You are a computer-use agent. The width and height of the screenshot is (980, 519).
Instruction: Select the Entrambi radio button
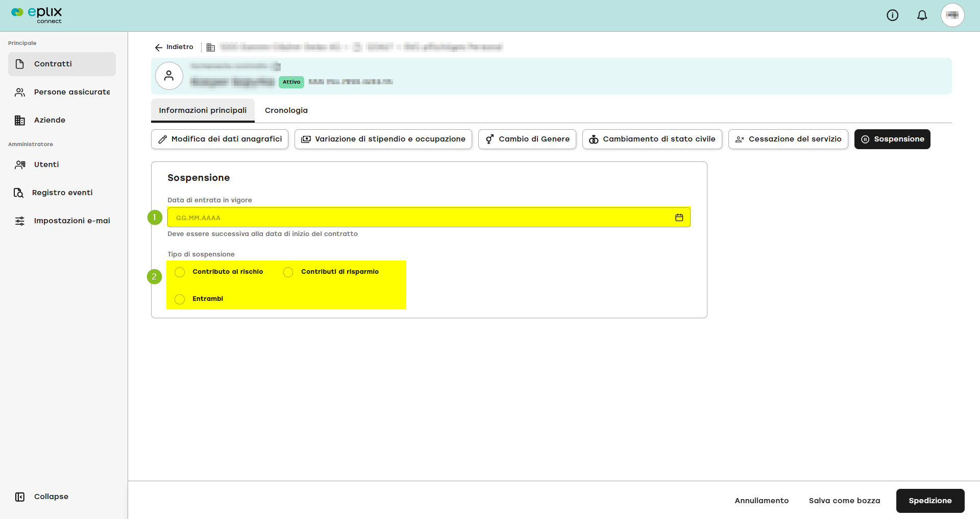click(180, 299)
